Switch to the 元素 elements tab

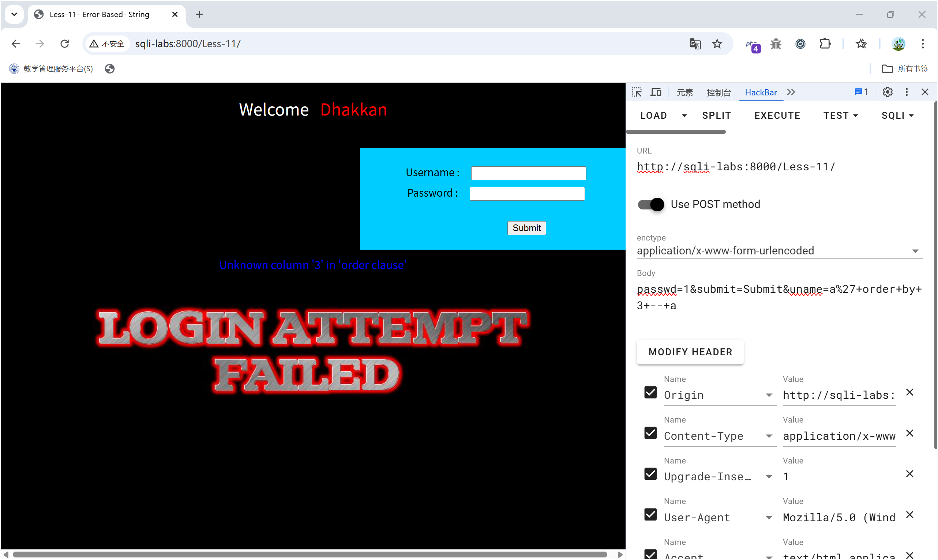[684, 92]
